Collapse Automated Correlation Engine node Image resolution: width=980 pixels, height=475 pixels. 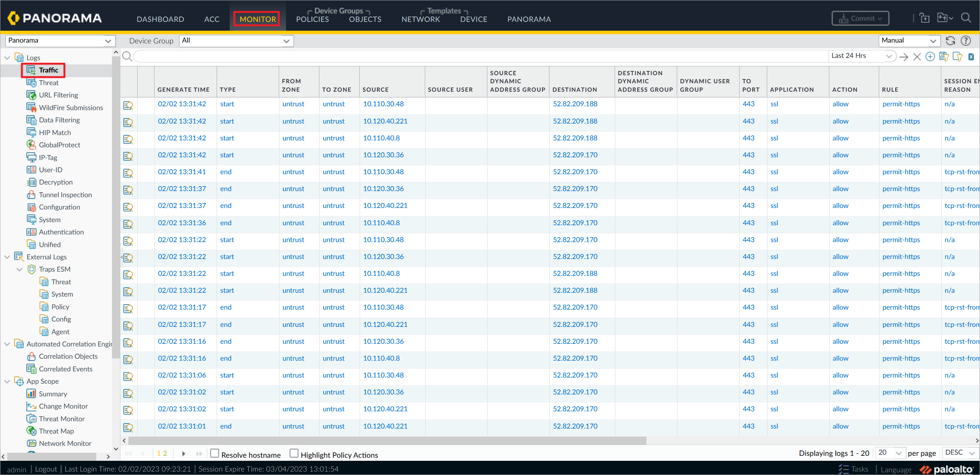tap(7, 344)
